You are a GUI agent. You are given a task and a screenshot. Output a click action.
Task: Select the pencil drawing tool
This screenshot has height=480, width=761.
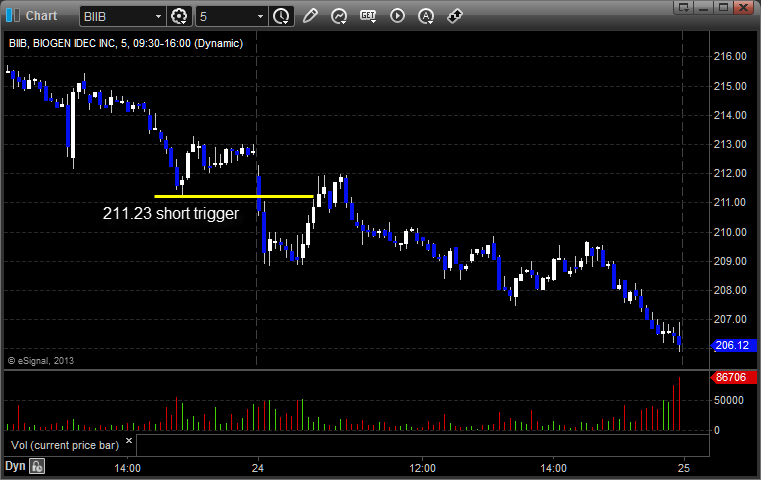point(310,16)
